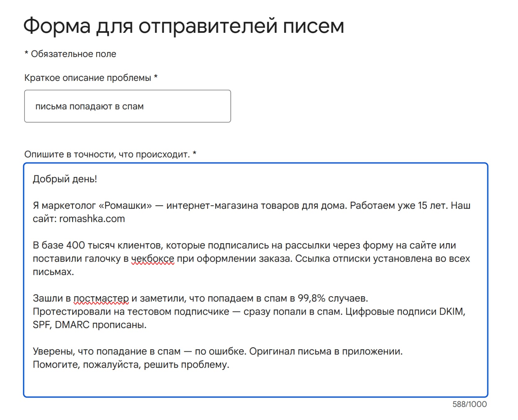Click the 588/1000 character counter
The width and height of the screenshot is (518, 420).
pos(470,404)
